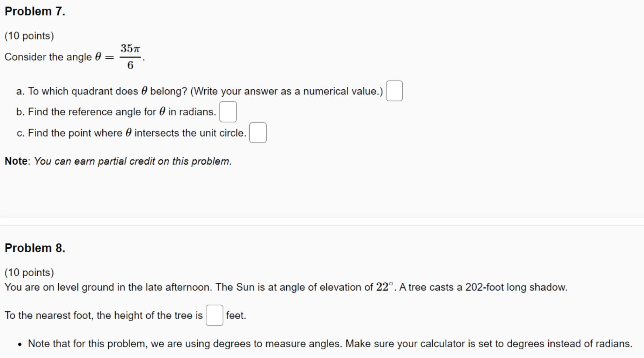
Task: Click the Problem 8 heading
Action: (x=35, y=248)
